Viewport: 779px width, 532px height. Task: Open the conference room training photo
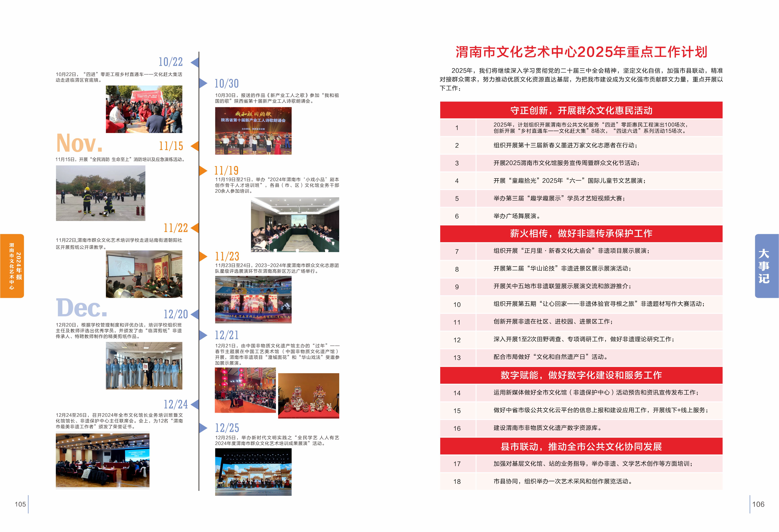pos(295,224)
